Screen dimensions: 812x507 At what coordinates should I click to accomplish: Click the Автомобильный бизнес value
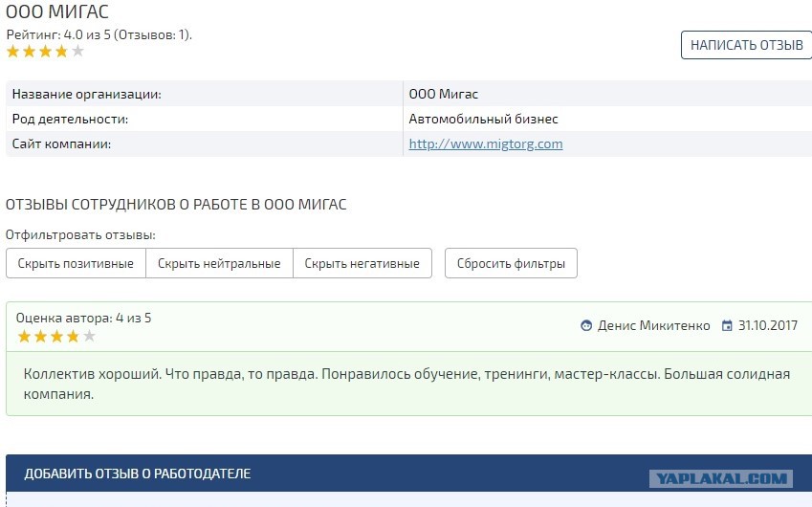coord(483,120)
